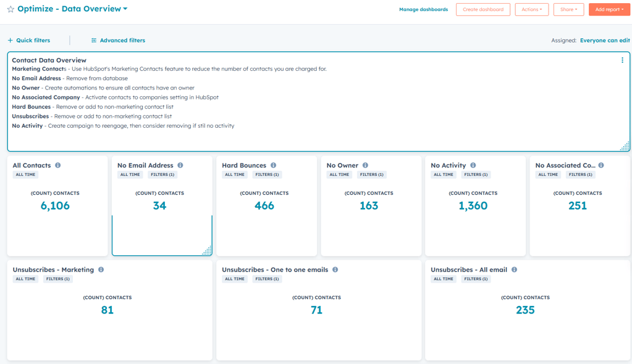Click the Everyone can edit assignment link
632x364 pixels.
[604, 41]
